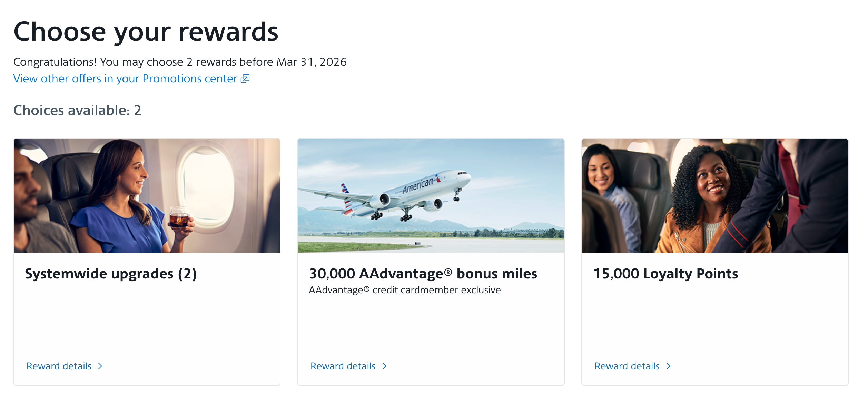This screenshot has height=397, width=868.
Task: Open the Promotions center offers link
Action: (125, 79)
